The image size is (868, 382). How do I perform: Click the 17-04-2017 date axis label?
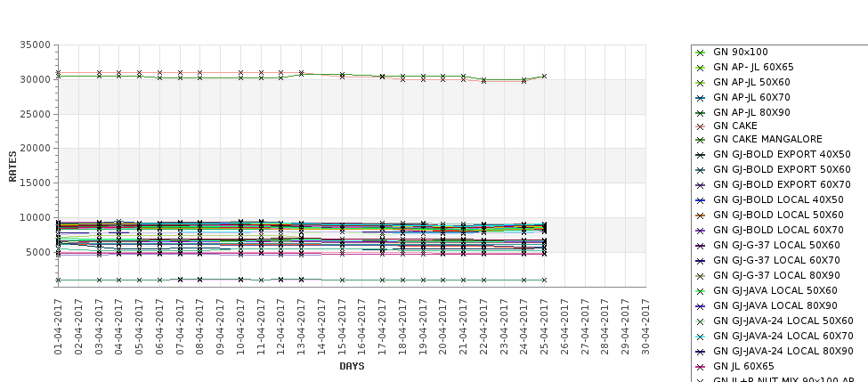coord(383,327)
